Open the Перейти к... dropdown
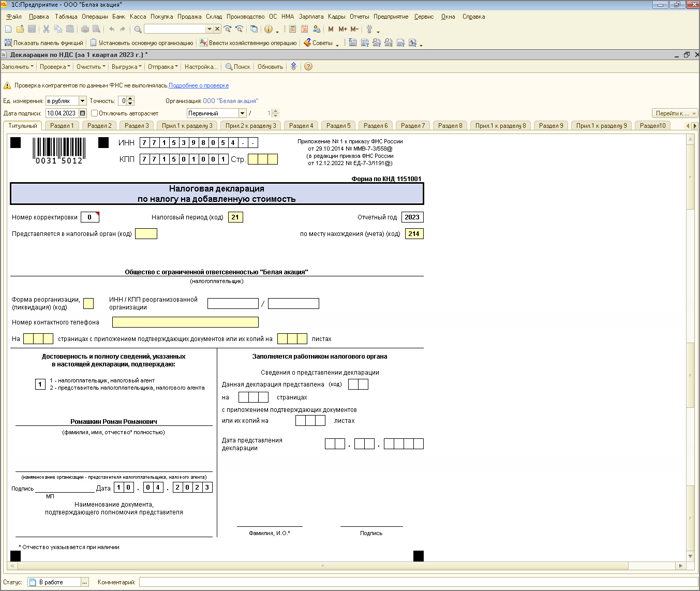Screen dimensions: 700x591 [x=675, y=113]
